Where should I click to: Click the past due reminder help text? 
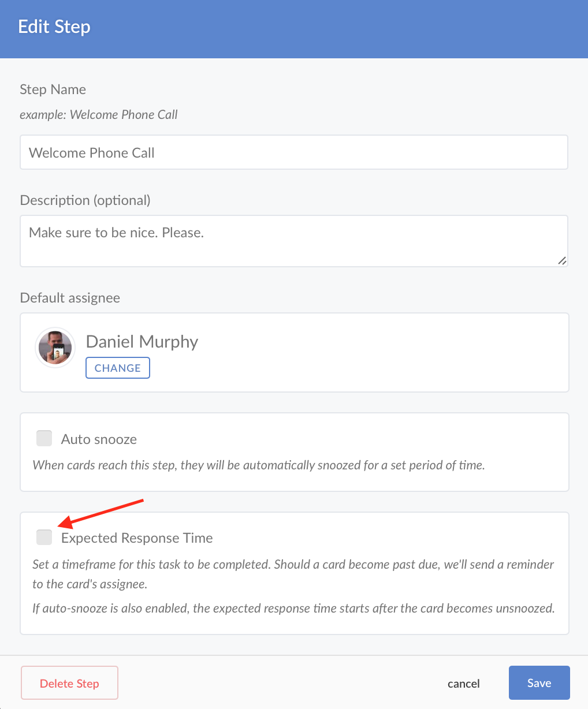(x=293, y=574)
